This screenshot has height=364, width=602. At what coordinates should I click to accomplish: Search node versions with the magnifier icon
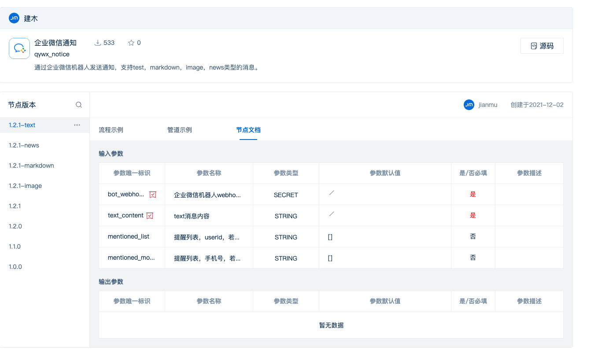tap(79, 105)
